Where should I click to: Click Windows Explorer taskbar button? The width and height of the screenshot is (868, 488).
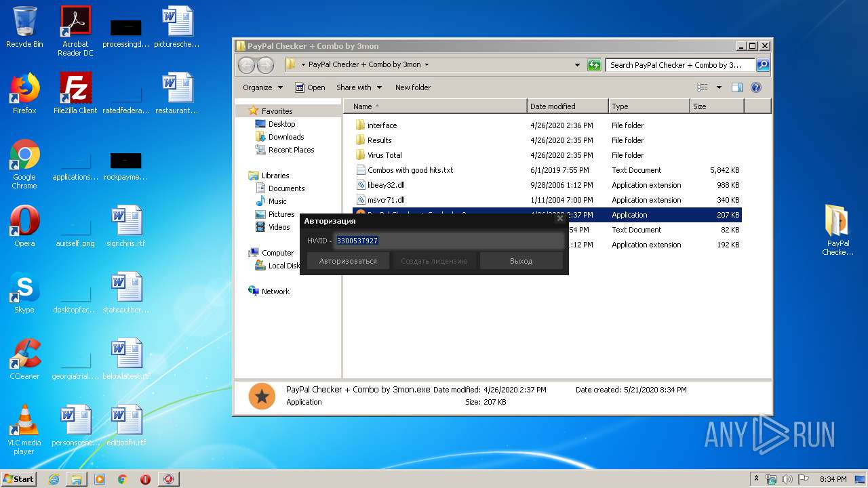click(77, 479)
